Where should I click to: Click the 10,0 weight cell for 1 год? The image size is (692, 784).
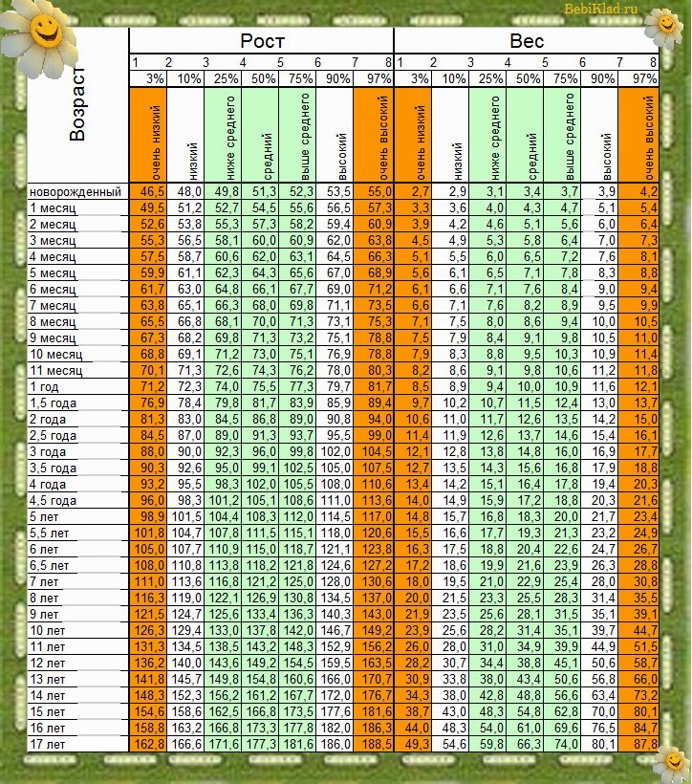pos(525,386)
